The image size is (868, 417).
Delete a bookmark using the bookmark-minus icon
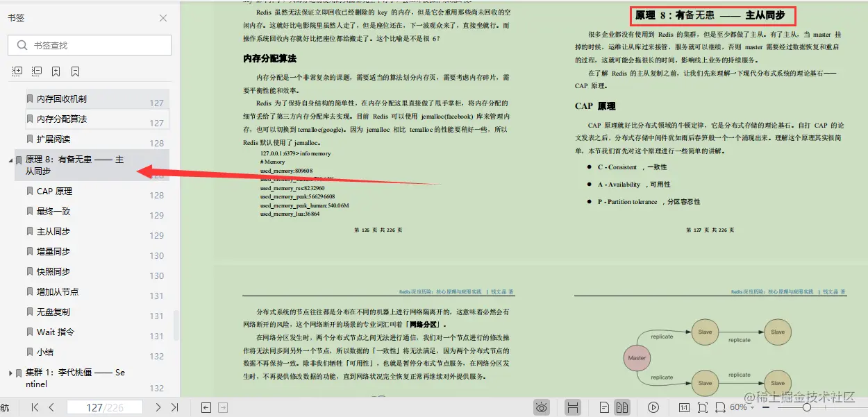tap(74, 71)
